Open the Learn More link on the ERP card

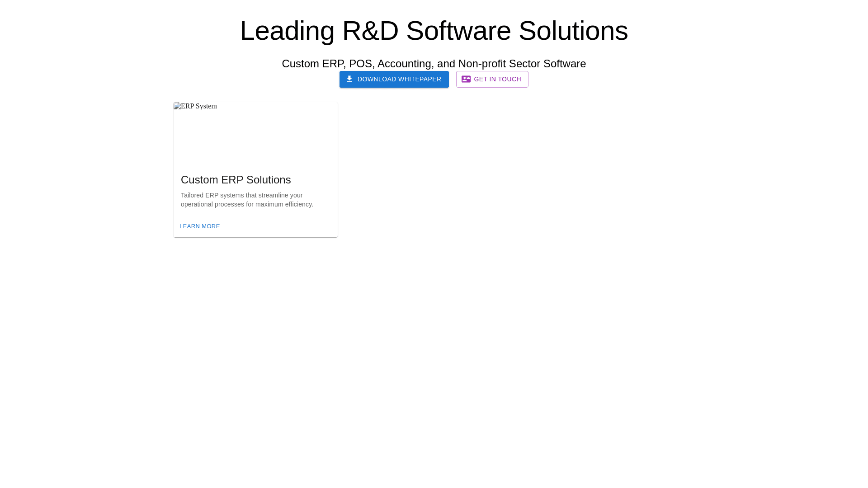pos(199,226)
